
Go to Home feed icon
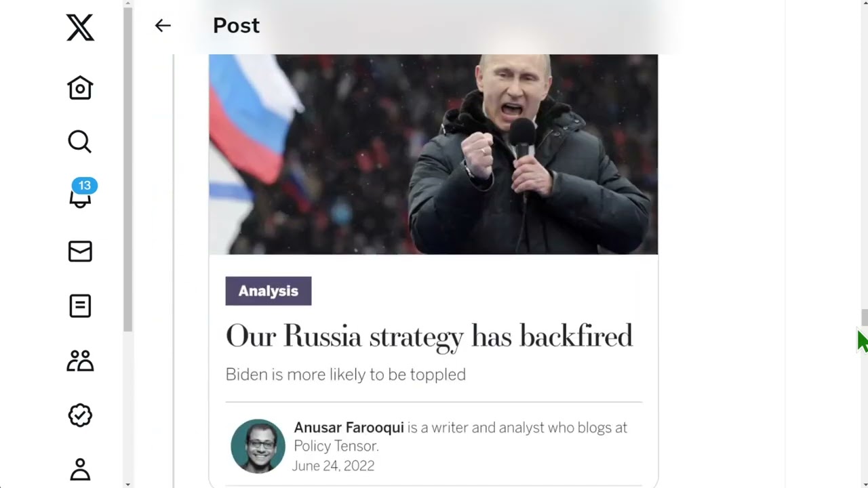pyautogui.click(x=80, y=87)
